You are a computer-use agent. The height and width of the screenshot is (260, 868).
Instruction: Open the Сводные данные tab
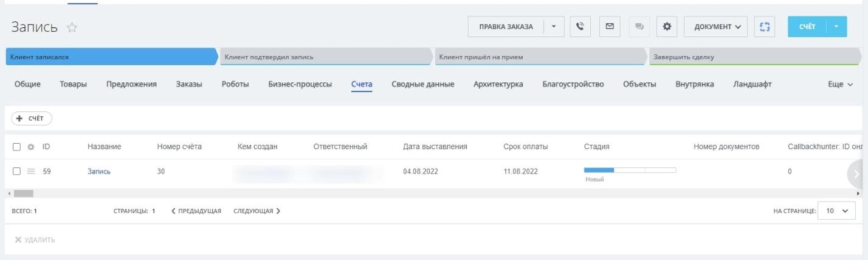pyautogui.click(x=422, y=85)
